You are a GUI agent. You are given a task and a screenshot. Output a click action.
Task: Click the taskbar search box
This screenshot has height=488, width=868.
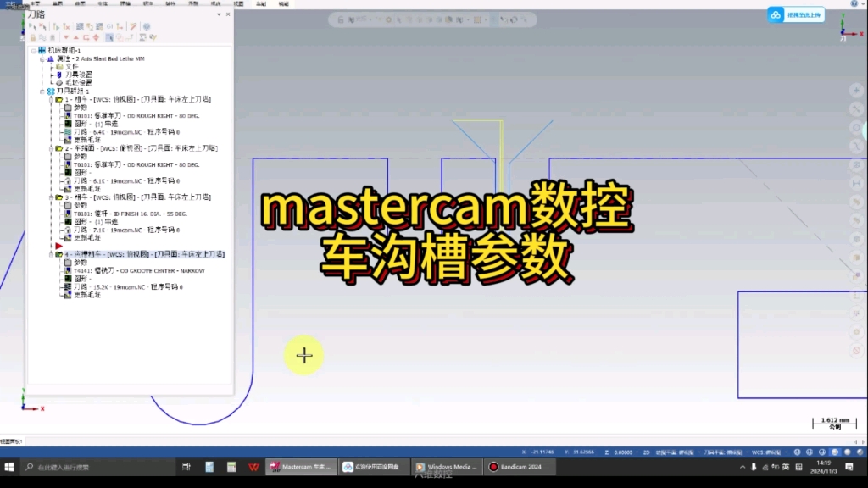pos(97,467)
